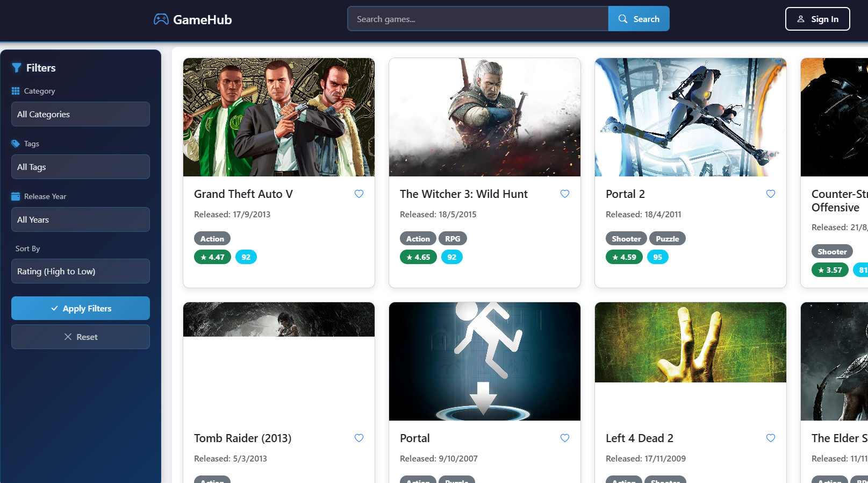Open Portal 2 cover image

(x=691, y=117)
